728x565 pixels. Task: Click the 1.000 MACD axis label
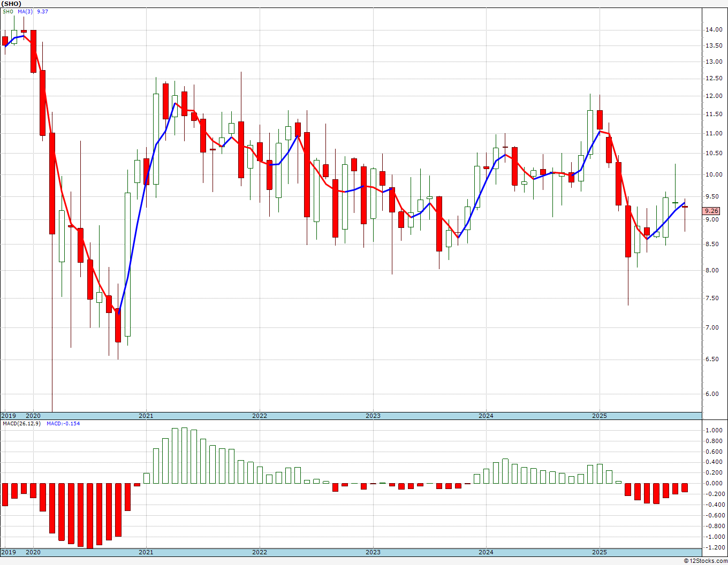[x=714, y=430]
